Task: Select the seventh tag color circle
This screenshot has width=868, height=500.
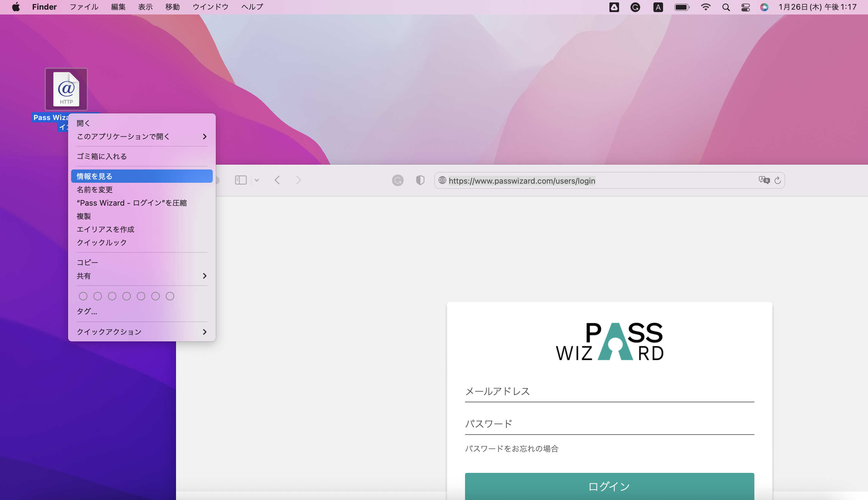Action: click(x=170, y=296)
